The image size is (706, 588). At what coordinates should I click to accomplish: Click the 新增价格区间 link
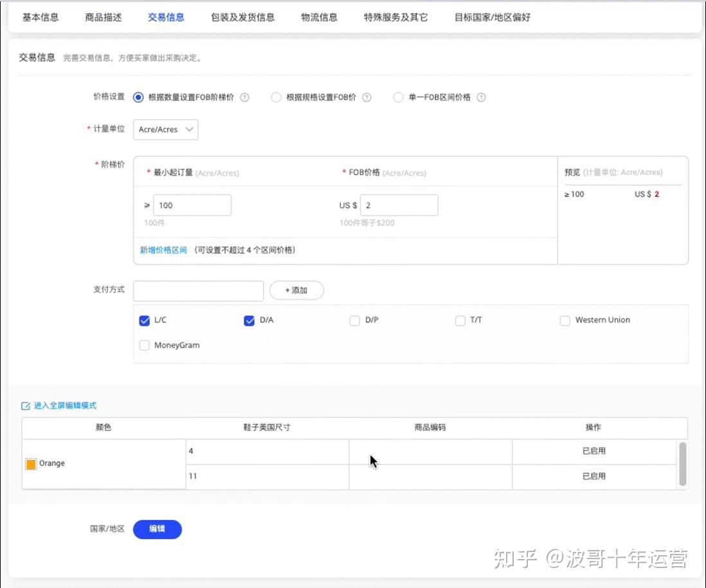coord(163,250)
